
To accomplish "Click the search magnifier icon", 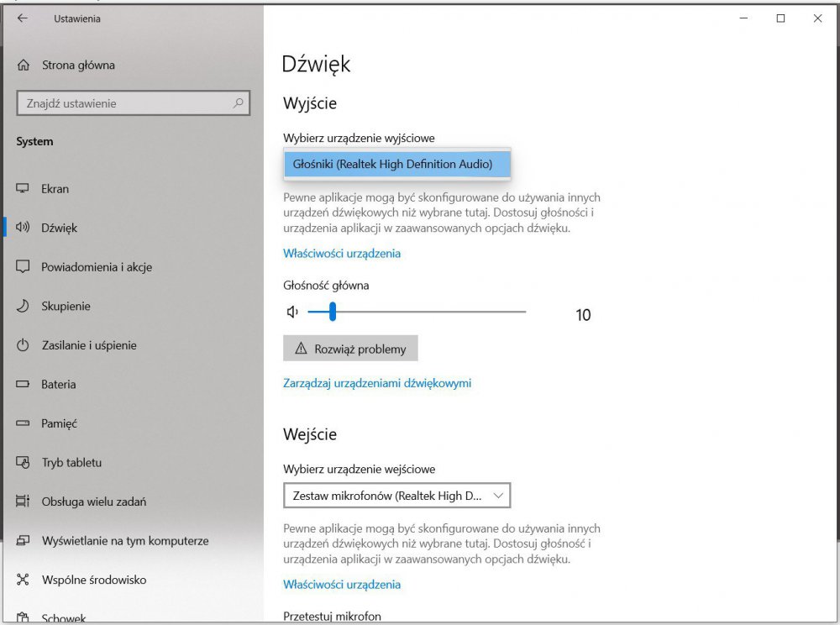I will pyautogui.click(x=239, y=103).
